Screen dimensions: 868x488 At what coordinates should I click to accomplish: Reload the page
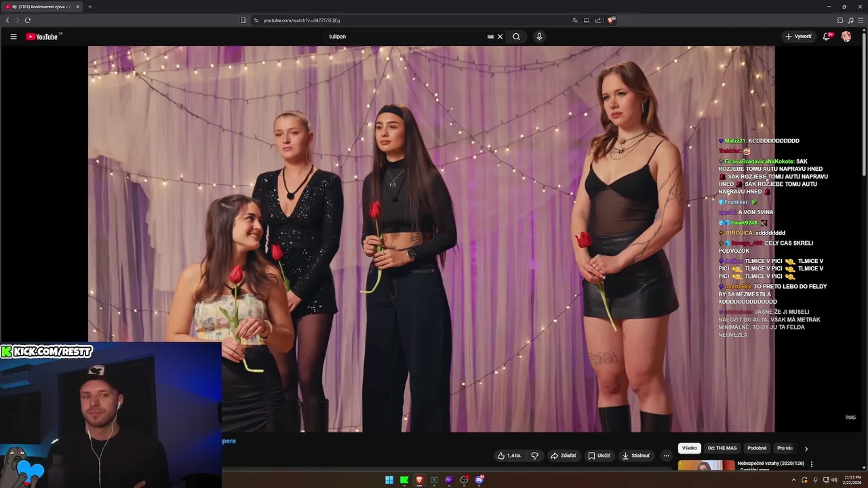coord(28,20)
